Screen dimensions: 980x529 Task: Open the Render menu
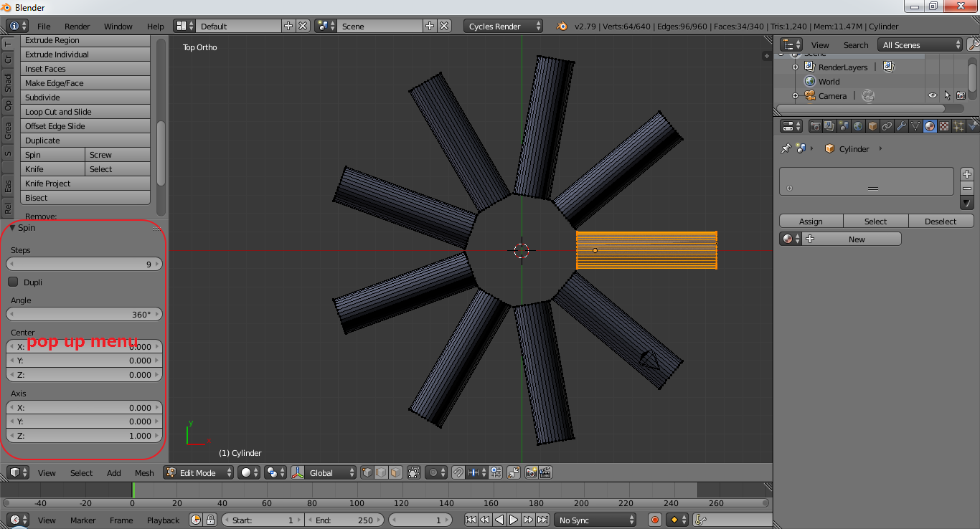click(77, 26)
